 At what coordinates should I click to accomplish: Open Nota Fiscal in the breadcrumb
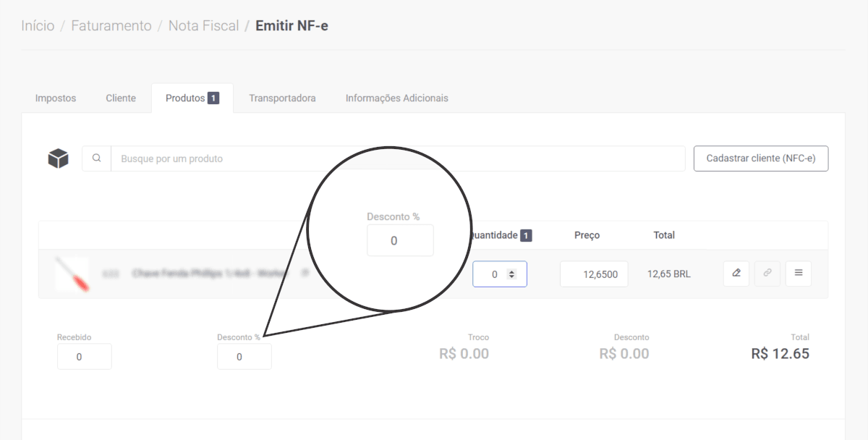tap(203, 26)
